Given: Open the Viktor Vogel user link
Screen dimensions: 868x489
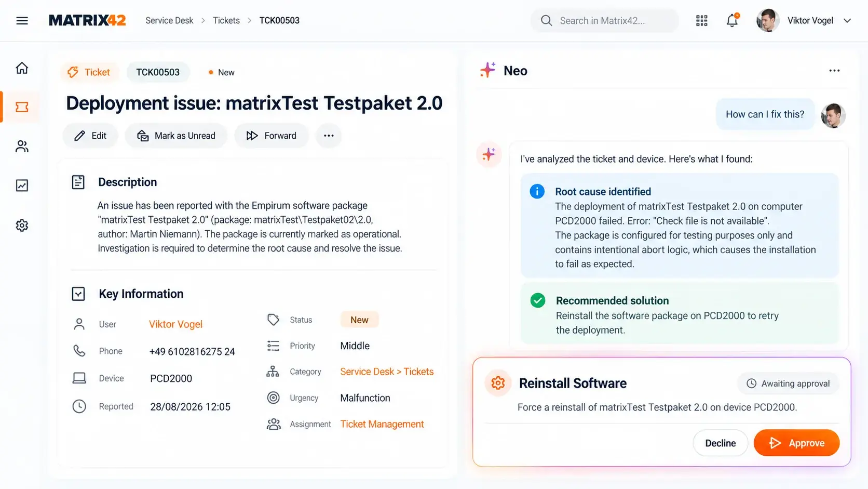Looking at the screenshot, I should 175,324.
